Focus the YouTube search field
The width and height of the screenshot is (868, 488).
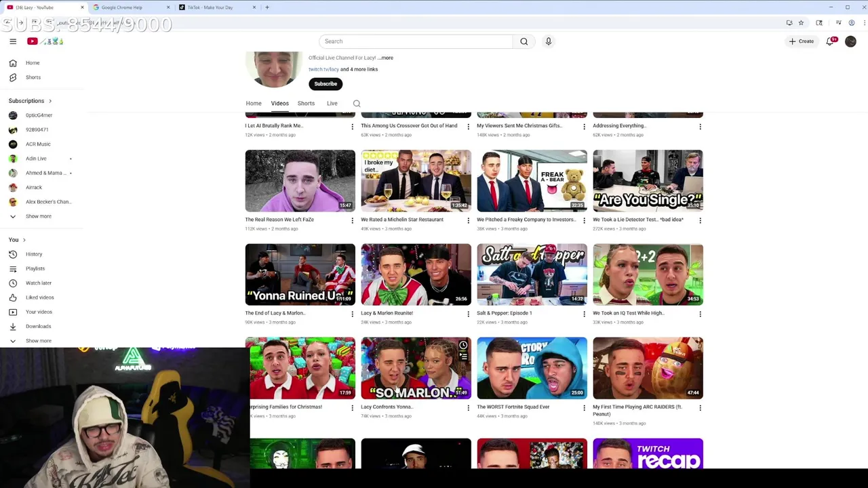pos(416,41)
